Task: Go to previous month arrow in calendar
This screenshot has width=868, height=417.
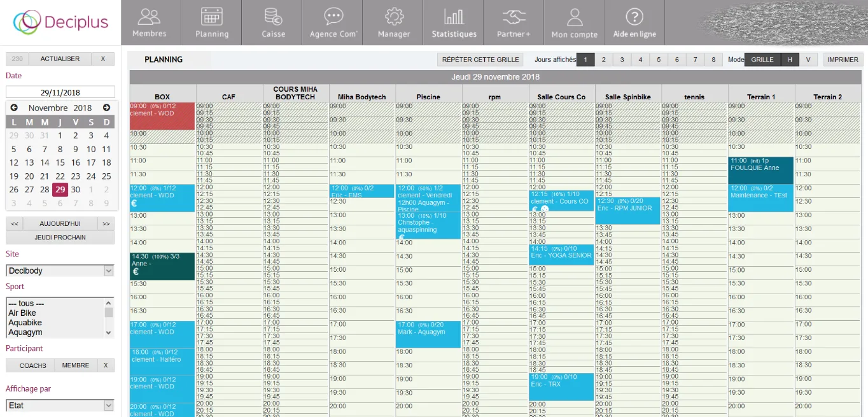Action: 14,108
